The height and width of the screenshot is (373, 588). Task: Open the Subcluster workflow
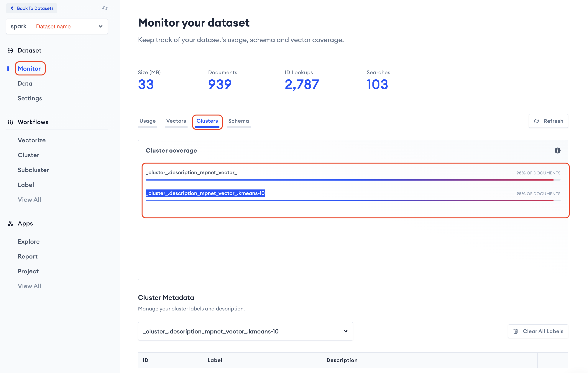click(x=33, y=170)
